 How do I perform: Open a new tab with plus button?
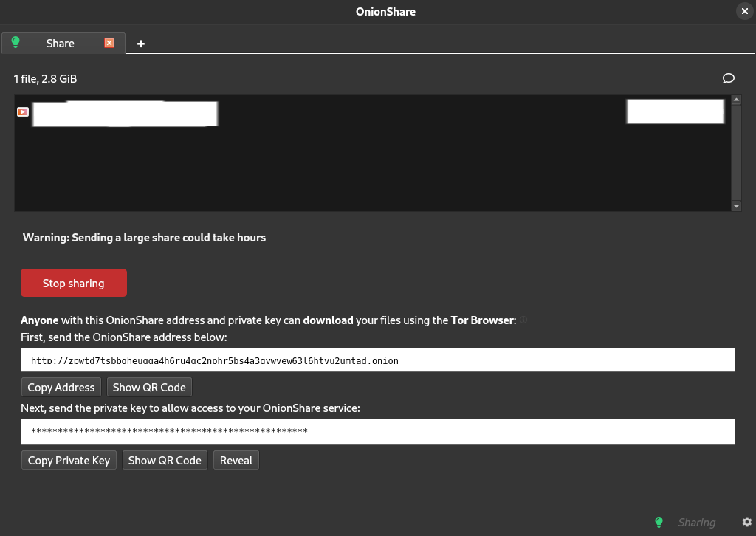pyautogui.click(x=141, y=44)
